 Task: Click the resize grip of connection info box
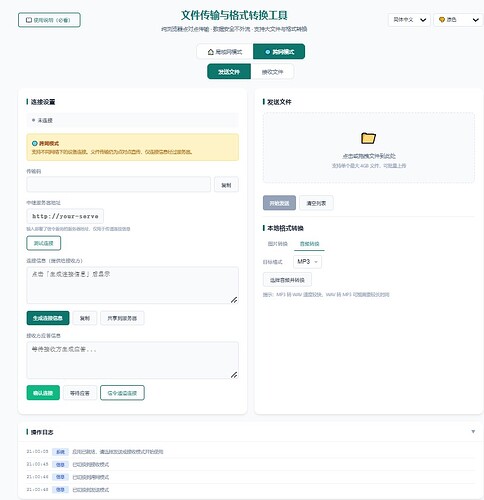point(234,300)
